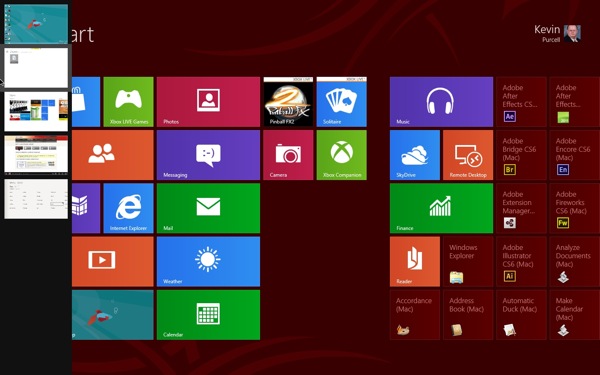Open the Xbox Companion tile

(341, 155)
